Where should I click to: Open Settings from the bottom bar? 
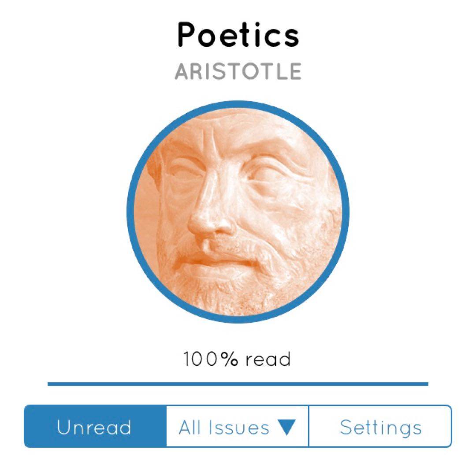pyautogui.click(x=380, y=426)
